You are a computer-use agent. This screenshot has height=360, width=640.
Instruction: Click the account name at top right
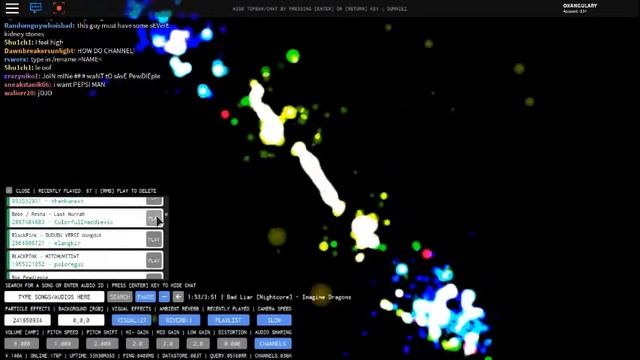(x=580, y=6)
